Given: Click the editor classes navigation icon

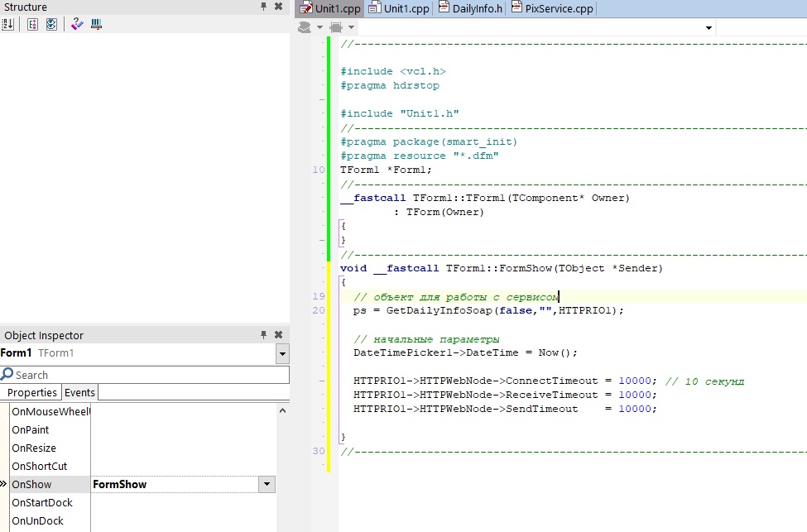Looking at the screenshot, I should (305, 26).
